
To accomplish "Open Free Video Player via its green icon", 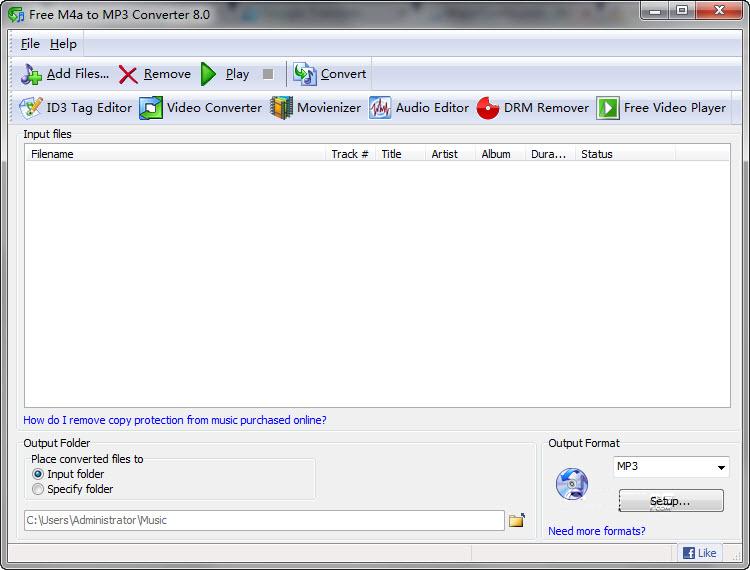I will [608, 108].
